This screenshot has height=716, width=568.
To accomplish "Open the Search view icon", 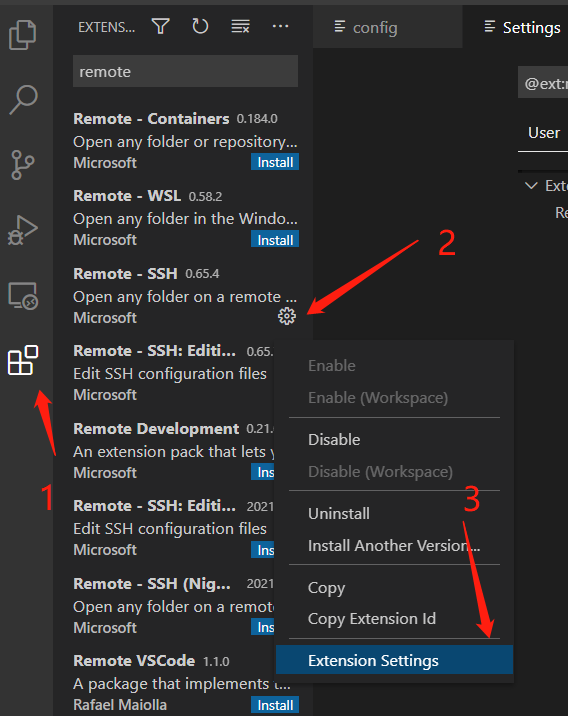I will tap(23, 100).
